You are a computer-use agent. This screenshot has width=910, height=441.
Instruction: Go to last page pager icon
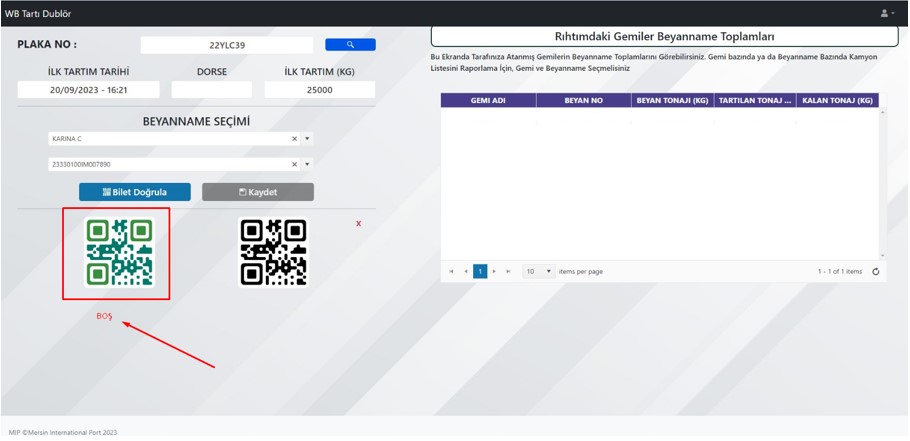pyautogui.click(x=508, y=271)
